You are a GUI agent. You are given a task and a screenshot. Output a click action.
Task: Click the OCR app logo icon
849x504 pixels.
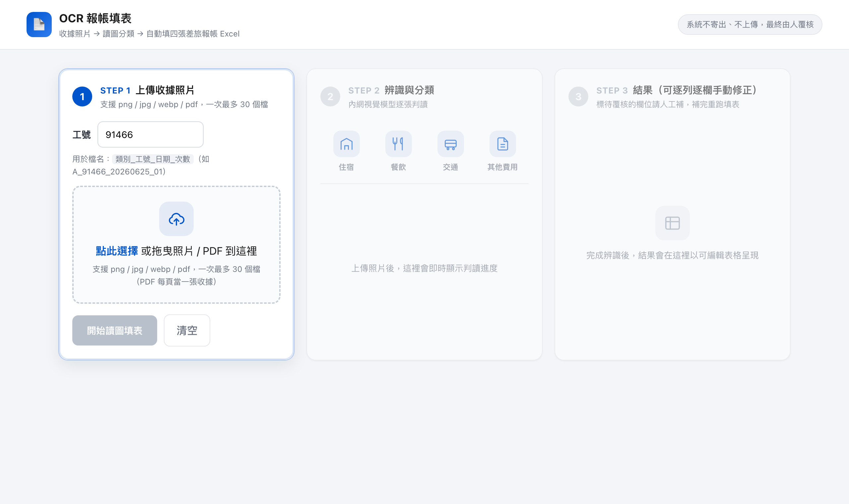[x=39, y=25]
